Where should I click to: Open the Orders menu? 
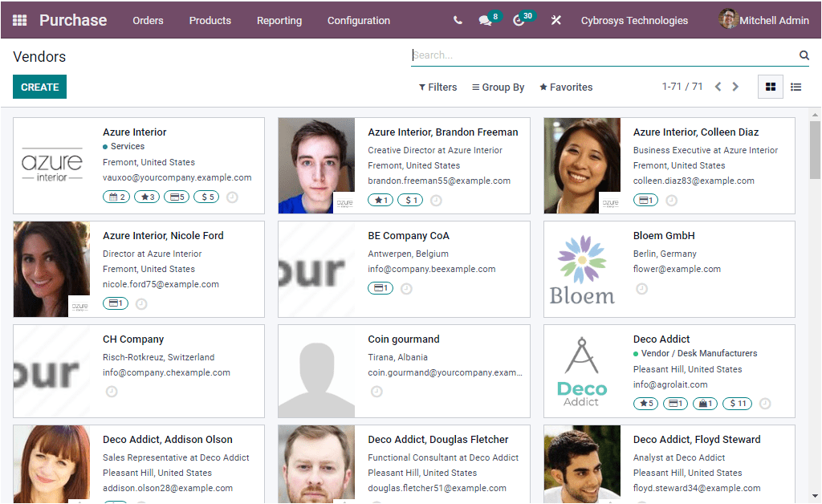click(148, 21)
